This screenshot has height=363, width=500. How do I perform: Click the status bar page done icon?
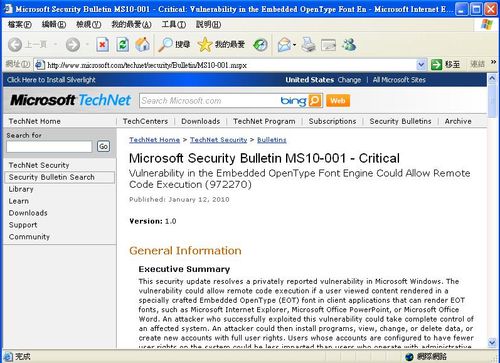(x=8, y=357)
